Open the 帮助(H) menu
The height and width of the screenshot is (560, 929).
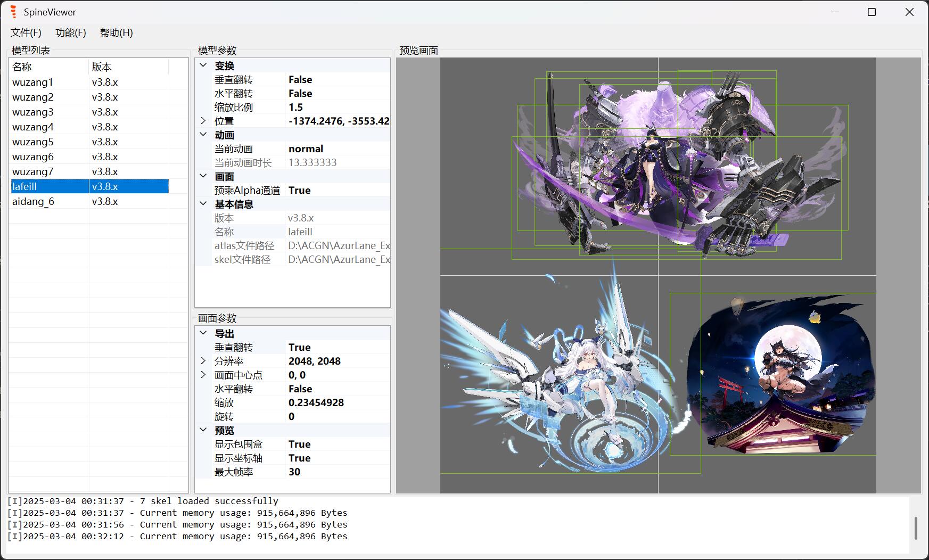[x=116, y=32]
